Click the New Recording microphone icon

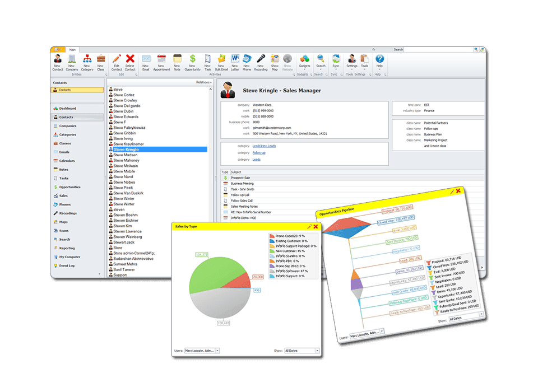(261, 59)
